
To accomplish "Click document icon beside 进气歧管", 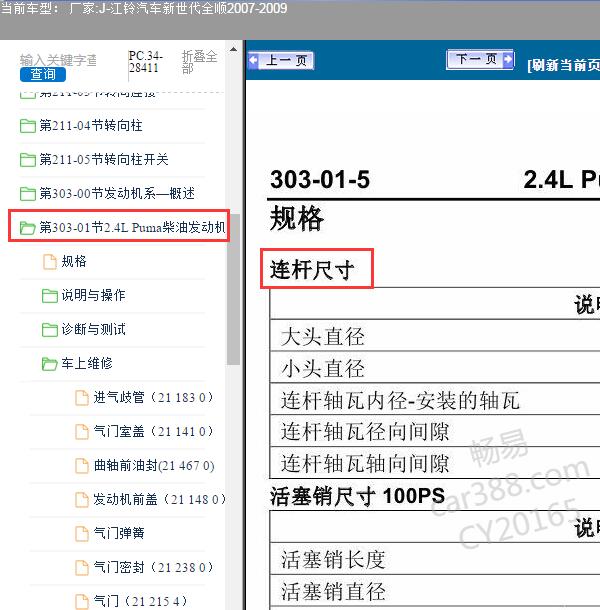I will [x=82, y=398].
